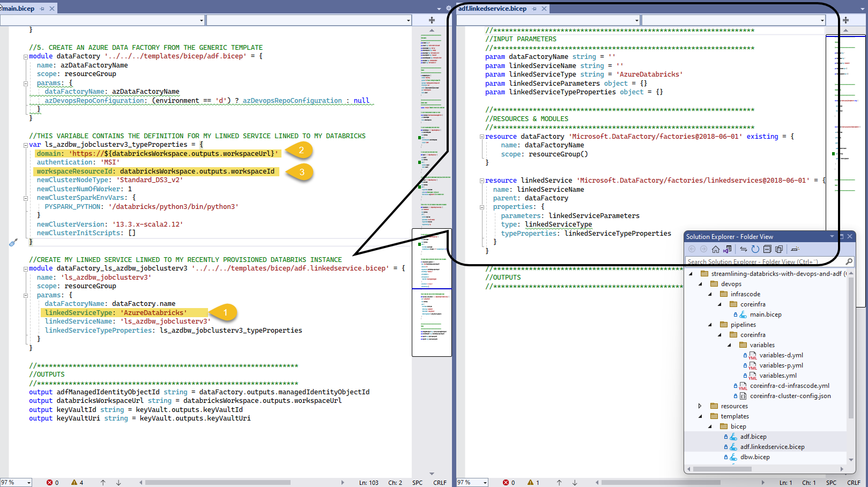Collapse all nodes in Solution Explorer
The width and height of the screenshot is (868, 487).
tap(767, 249)
